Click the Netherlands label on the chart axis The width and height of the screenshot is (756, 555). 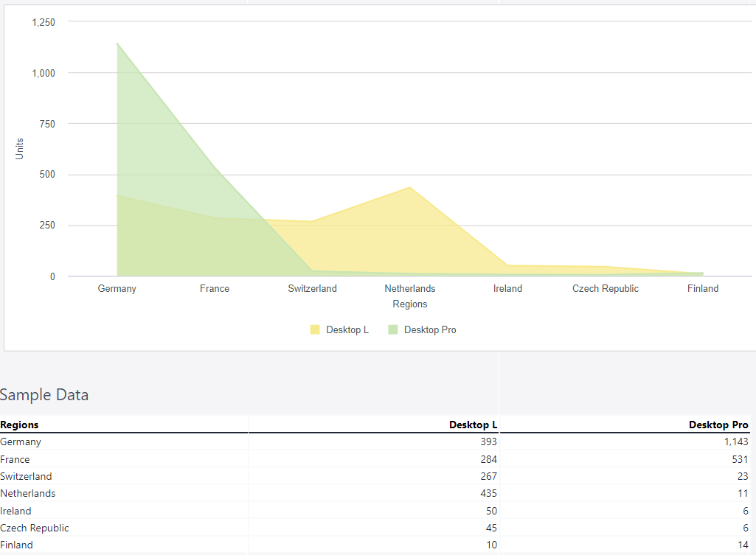point(410,289)
